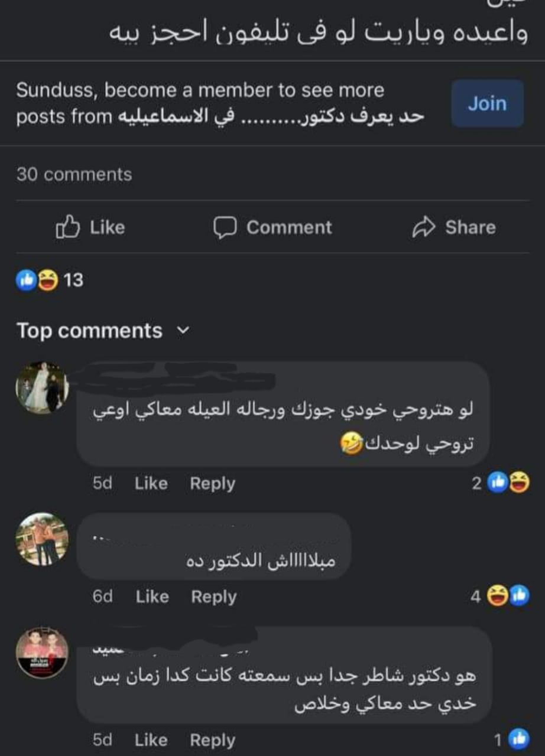View the 1 like on third comment

[x=512, y=739]
